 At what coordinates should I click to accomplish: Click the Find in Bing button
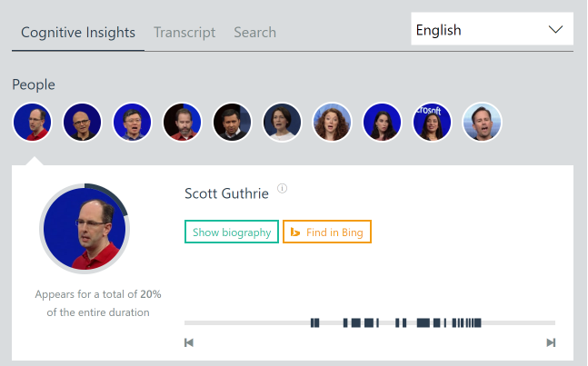point(327,232)
